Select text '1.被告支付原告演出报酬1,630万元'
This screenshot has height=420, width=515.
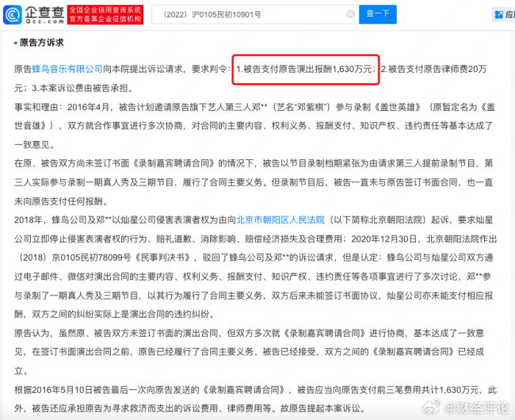303,69
